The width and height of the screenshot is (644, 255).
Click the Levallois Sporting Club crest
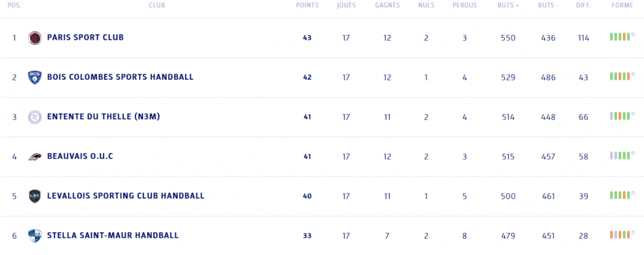(x=35, y=196)
